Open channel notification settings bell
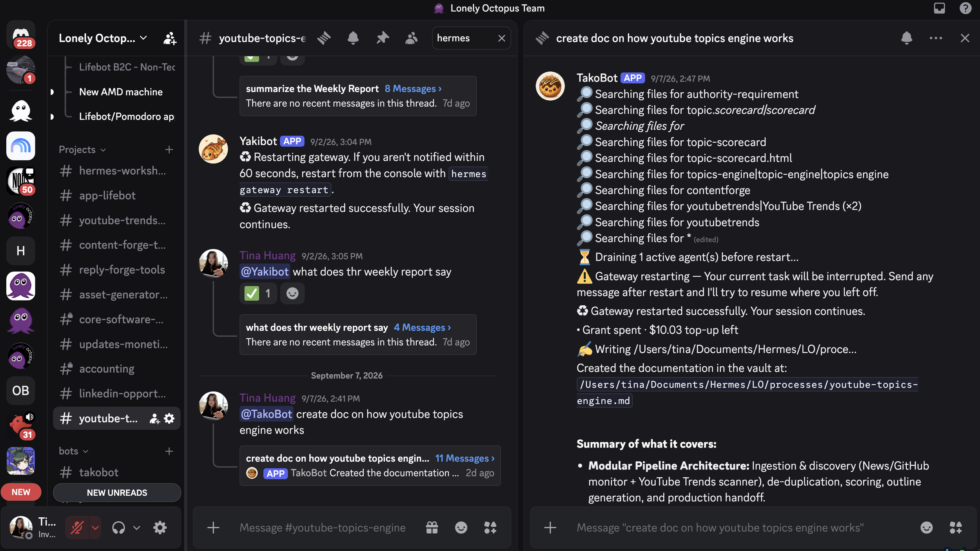This screenshot has width=980, height=551. click(353, 38)
